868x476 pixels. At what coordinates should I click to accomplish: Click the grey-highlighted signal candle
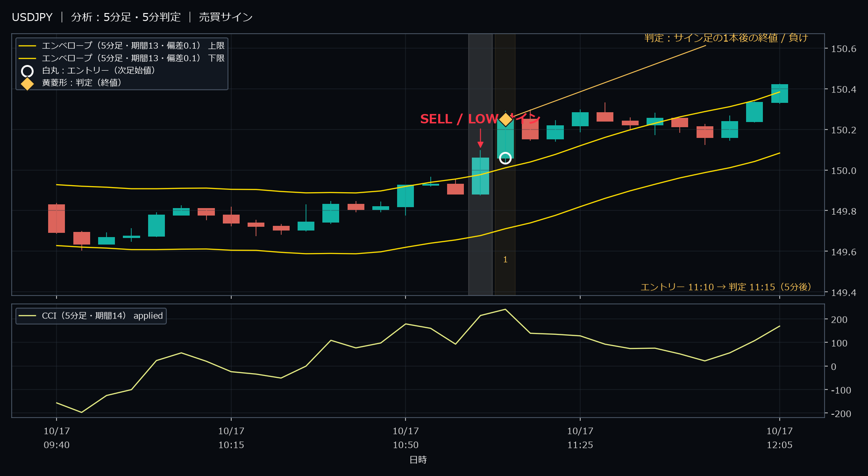[480, 176]
